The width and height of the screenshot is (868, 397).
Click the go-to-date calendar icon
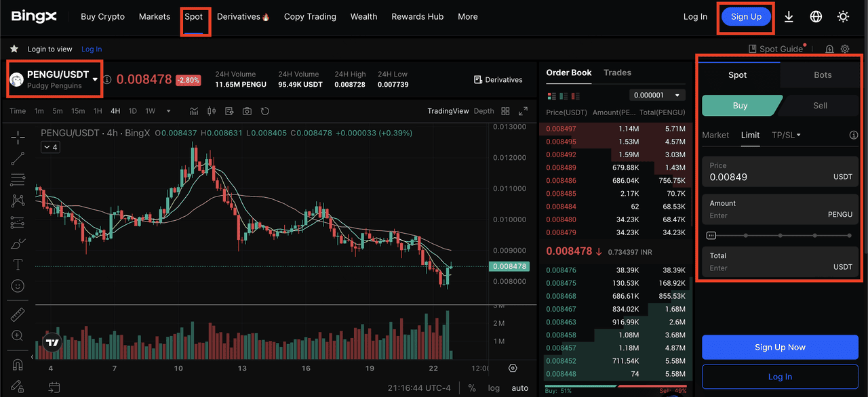click(x=54, y=388)
